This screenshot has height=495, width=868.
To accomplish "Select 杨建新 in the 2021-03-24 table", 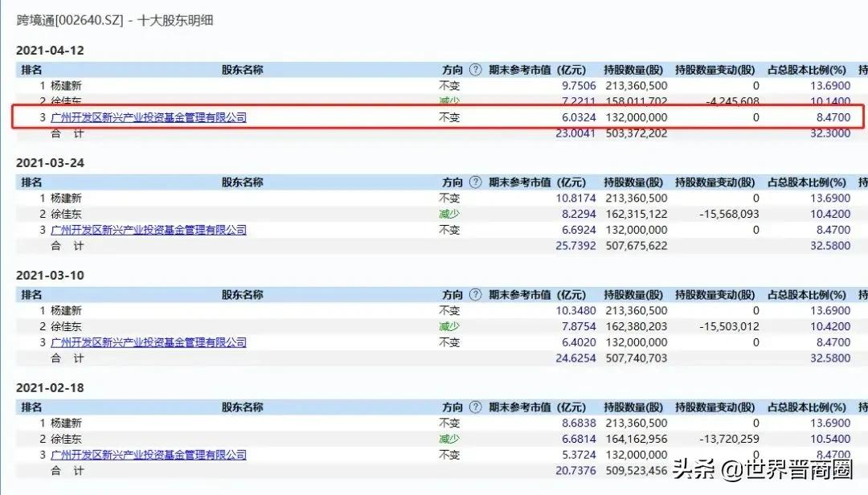I will (66, 198).
